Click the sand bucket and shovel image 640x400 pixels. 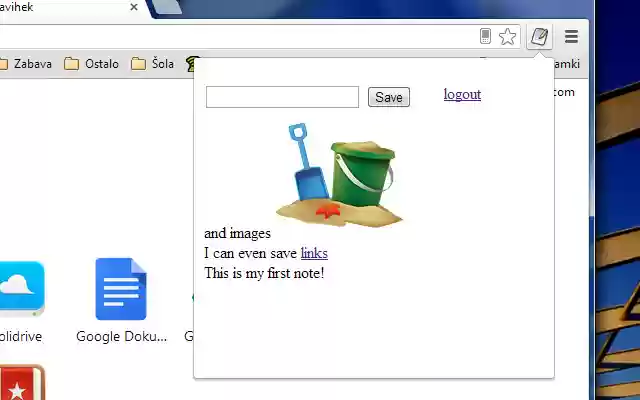coord(340,174)
